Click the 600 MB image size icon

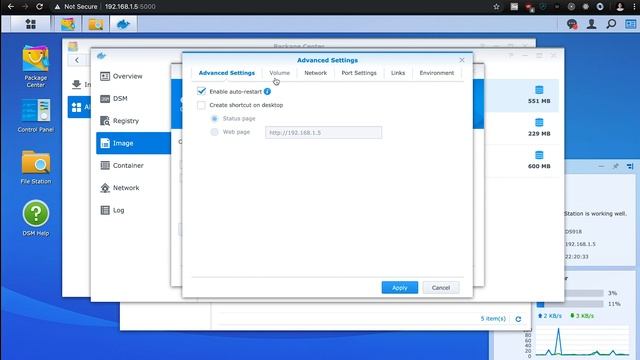tap(539, 155)
